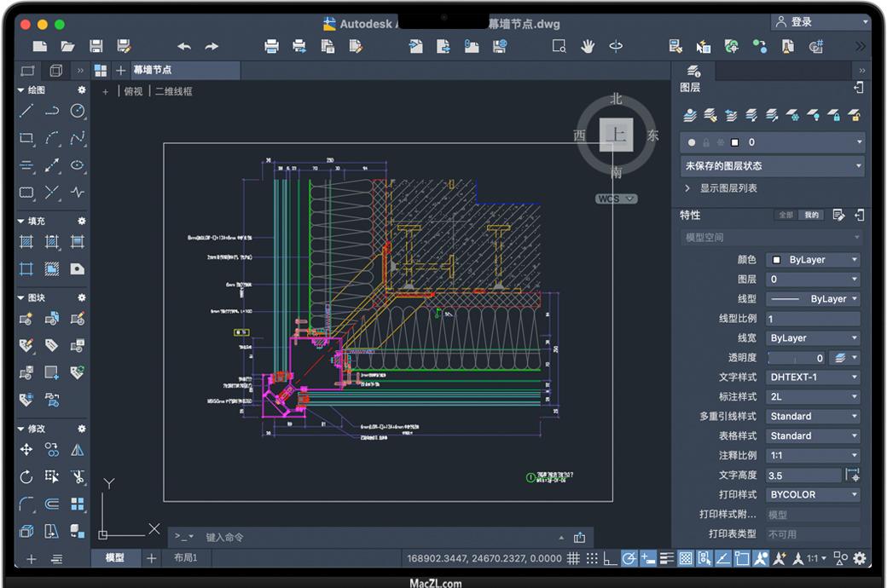Viewport: 887px width, 588px height.
Task: Click the Pan hand tool
Action: coord(587,46)
